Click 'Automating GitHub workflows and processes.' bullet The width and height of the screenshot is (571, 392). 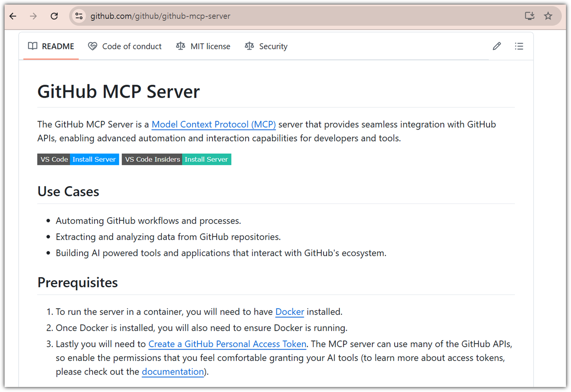point(148,221)
